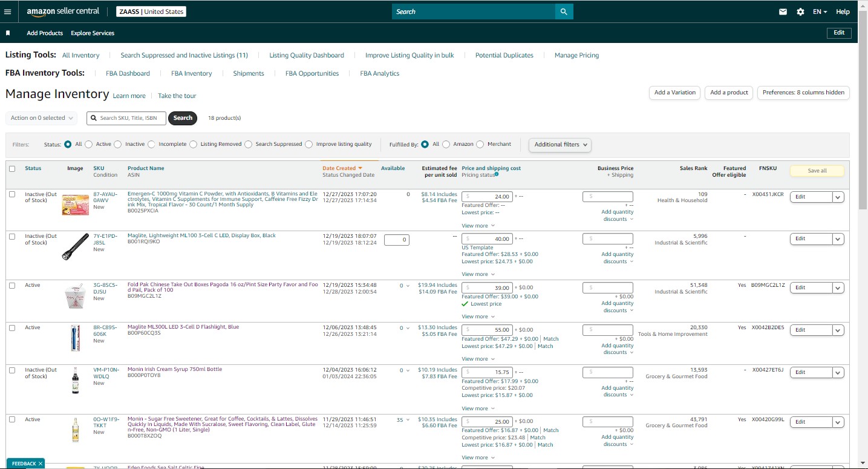Select the Search Suppressed radio filter
The width and height of the screenshot is (868, 469).
click(x=248, y=145)
